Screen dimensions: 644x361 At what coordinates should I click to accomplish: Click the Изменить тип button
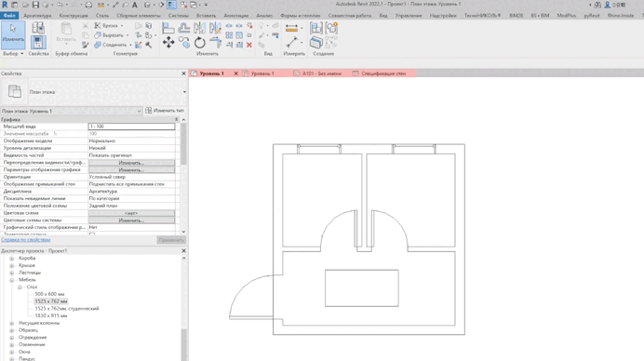tap(165, 111)
